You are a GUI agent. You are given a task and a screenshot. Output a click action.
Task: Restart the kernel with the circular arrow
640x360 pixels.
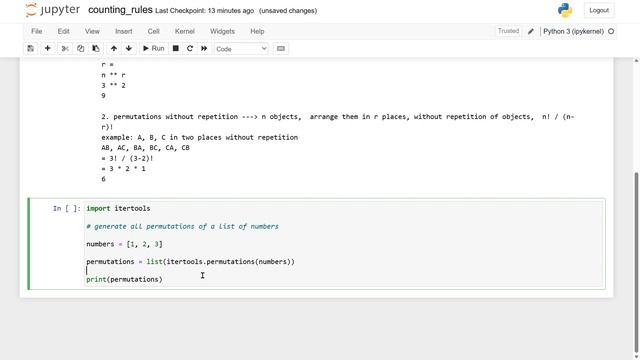[x=190, y=49]
